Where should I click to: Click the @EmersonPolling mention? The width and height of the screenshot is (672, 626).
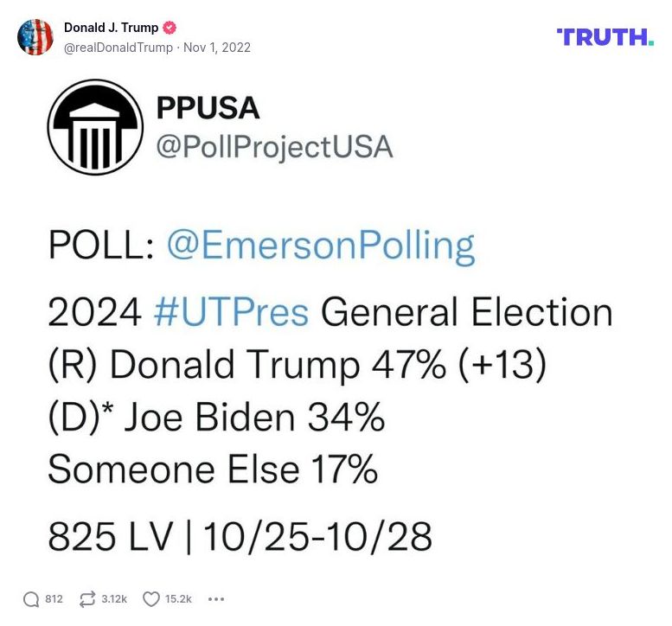(x=320, y=246)
